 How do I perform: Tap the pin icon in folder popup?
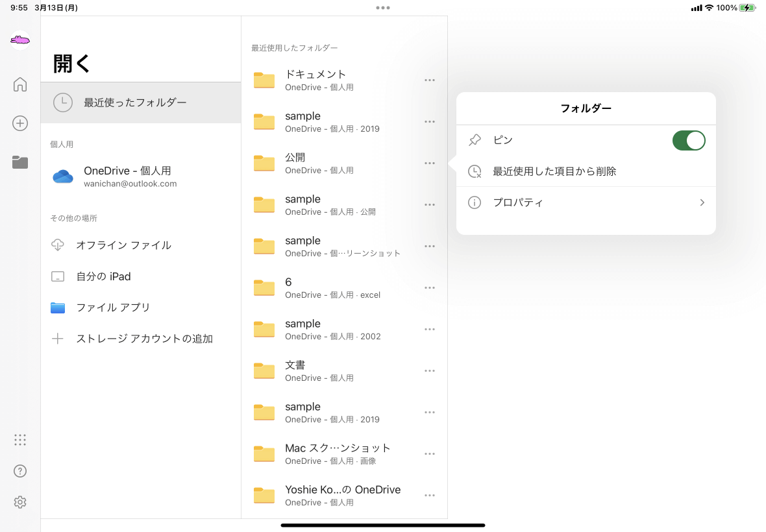(x=475, y=141)
